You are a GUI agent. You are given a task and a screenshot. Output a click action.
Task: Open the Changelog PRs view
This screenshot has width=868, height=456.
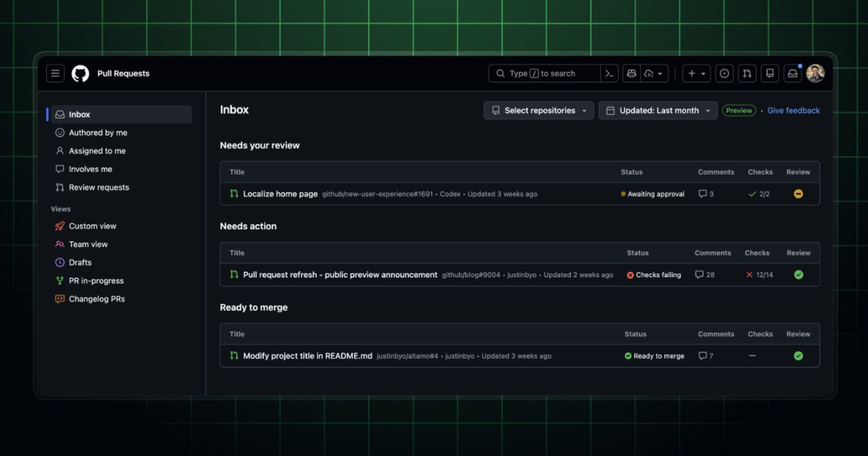coord(96,299)
